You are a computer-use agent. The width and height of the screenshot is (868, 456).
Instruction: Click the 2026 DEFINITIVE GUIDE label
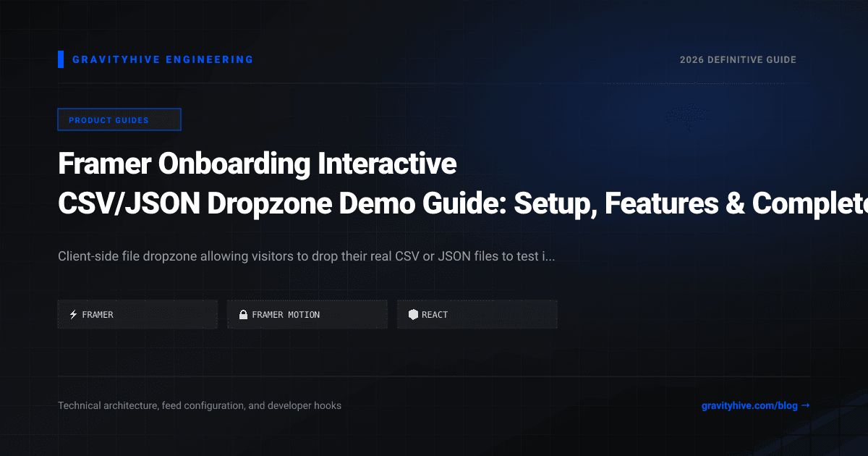[738, 59]
